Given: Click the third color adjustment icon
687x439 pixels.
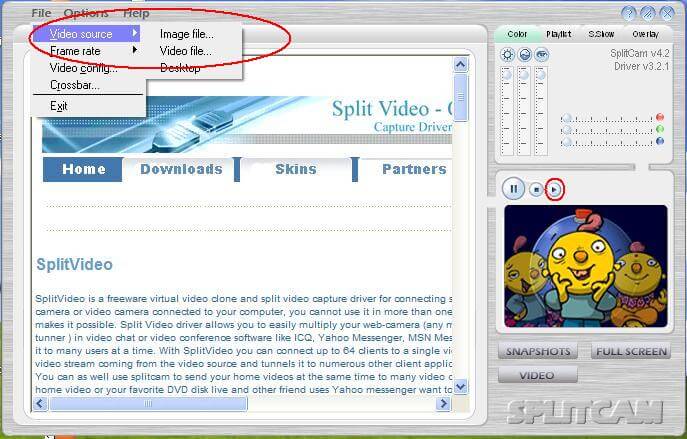Looking at the screenshot, I should [541, 54].
